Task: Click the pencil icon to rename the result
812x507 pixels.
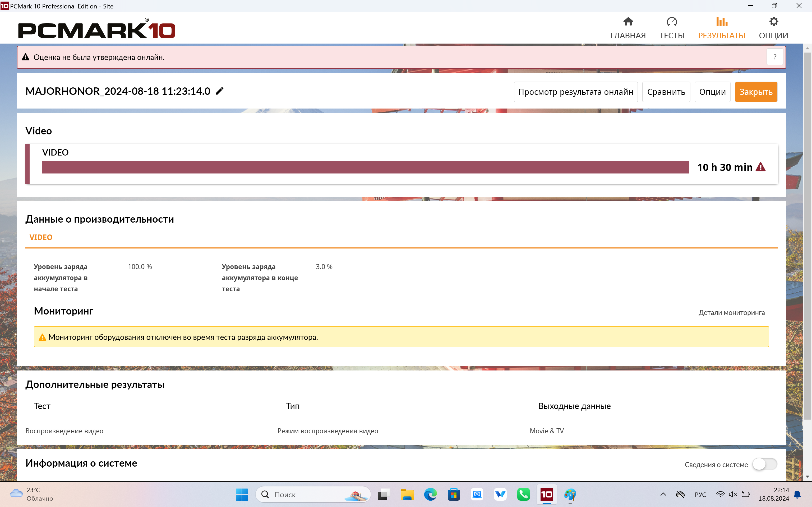Action: pyautogui.click(x=219, y=91)
